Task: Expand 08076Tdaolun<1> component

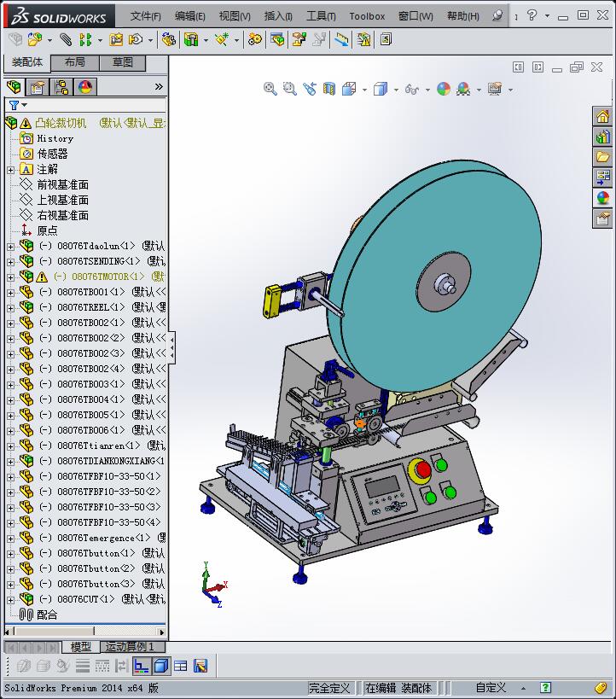Action: (11, 247)
